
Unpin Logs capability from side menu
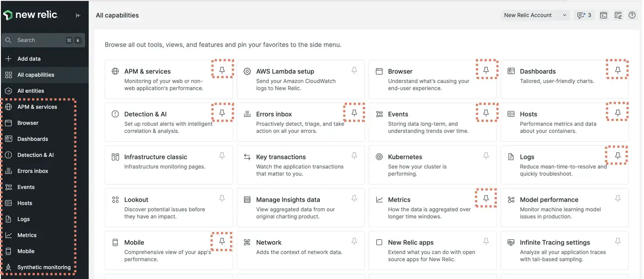618,156
